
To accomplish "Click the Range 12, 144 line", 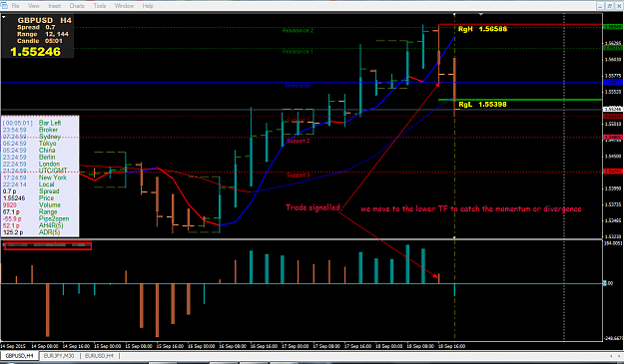I will (x=43, y=34).
